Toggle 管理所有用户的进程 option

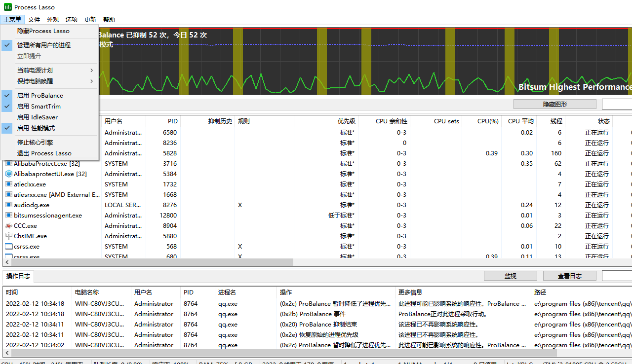pyautogui.click(x=49, y=45)
